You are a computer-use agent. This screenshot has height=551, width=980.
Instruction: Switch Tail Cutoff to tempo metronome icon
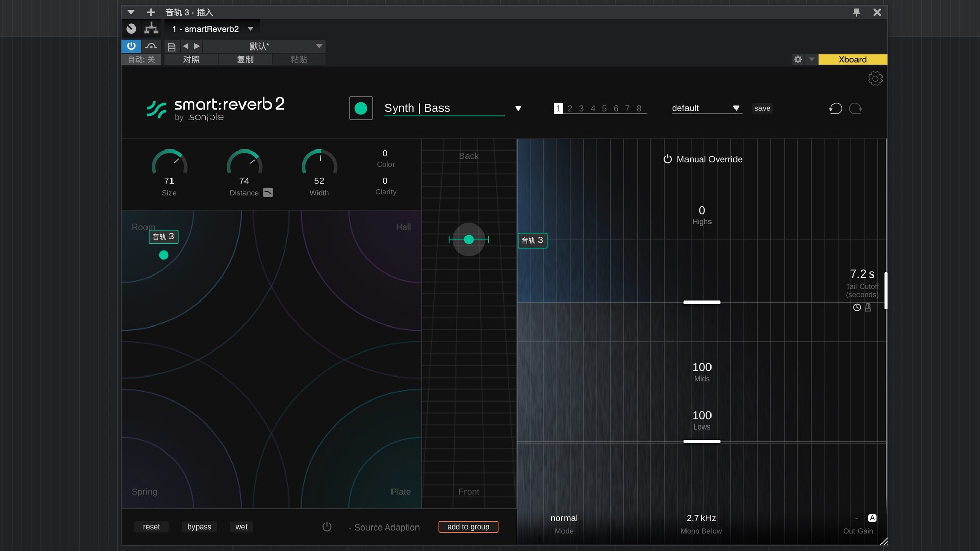(x=868, y=307)
